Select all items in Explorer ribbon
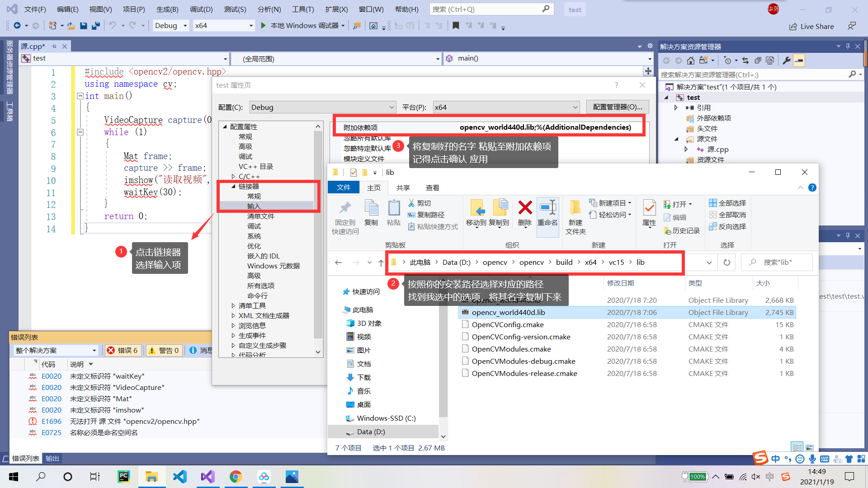 (727, 203)
